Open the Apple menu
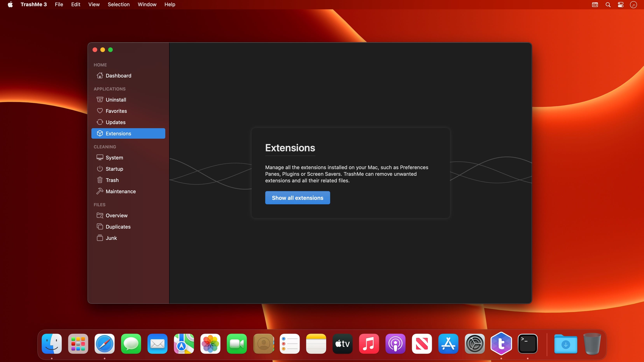Screen dimensions: 644x362 tap(10, 4)
